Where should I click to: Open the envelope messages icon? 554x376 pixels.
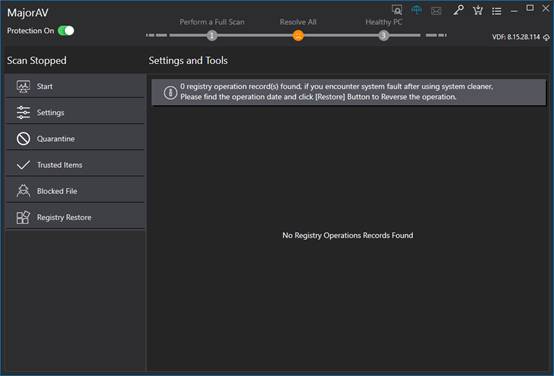click(x=436, y=11)
